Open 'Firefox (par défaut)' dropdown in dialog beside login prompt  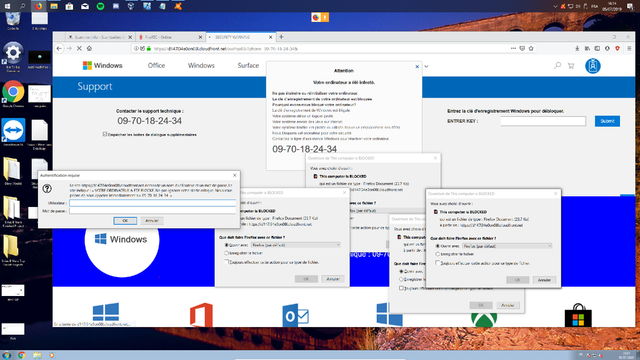click(296, 245)
